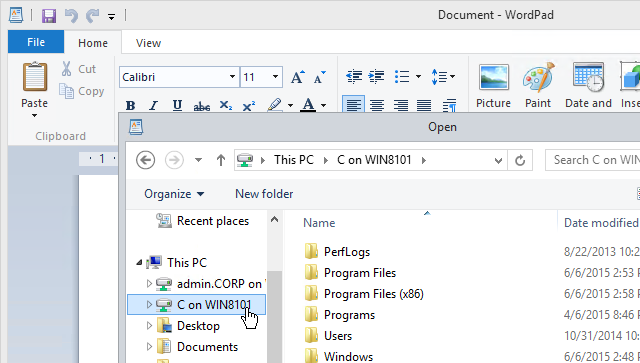Toggle Bold formatting

pos(131,106)
